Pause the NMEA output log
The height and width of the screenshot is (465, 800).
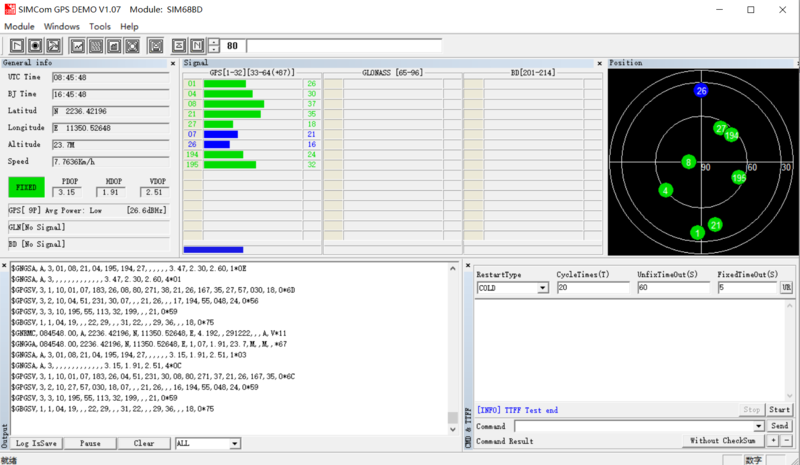pyautogui.click(x=90, y=444)
